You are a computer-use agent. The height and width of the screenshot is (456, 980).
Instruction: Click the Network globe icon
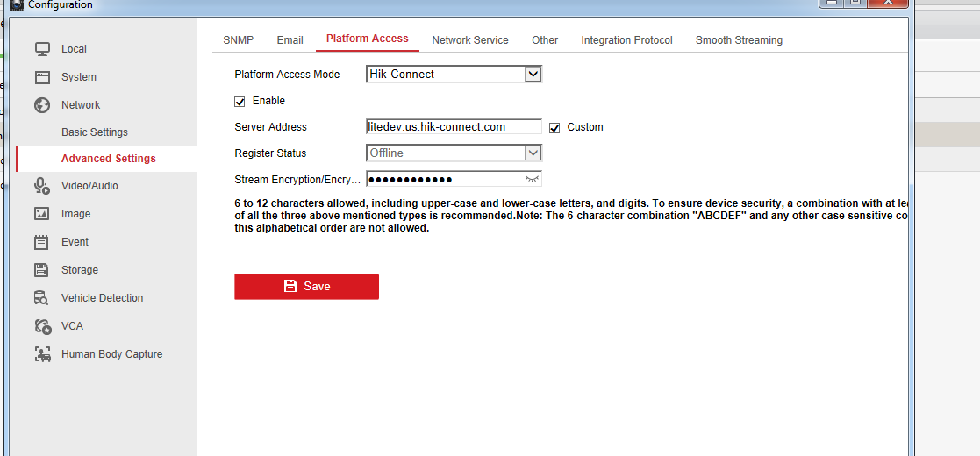pyautogui.click(x=42, y=105)
